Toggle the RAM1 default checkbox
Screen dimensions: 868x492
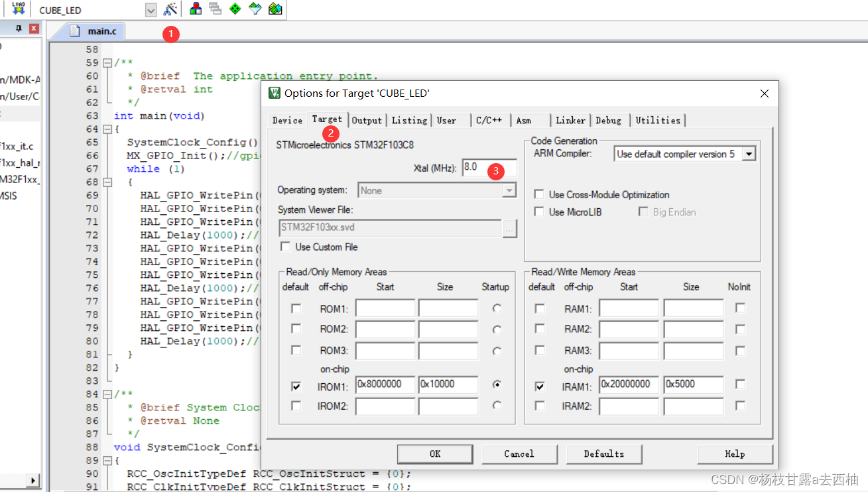(540, 308)
